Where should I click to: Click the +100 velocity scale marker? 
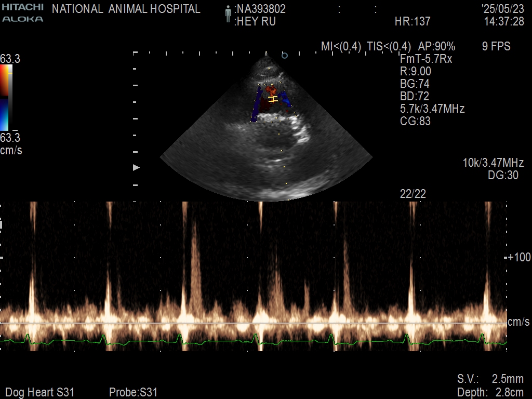point(519,258)
